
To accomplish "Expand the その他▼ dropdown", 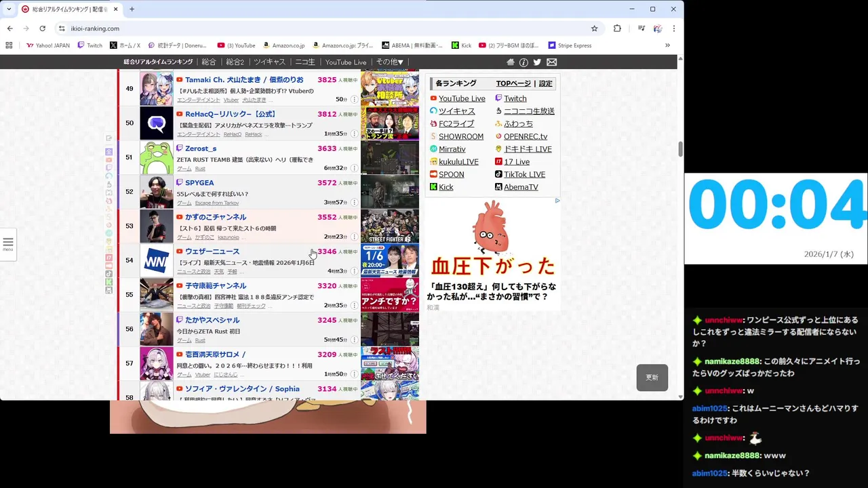I will pyautogui.click(x=390, y=62).
